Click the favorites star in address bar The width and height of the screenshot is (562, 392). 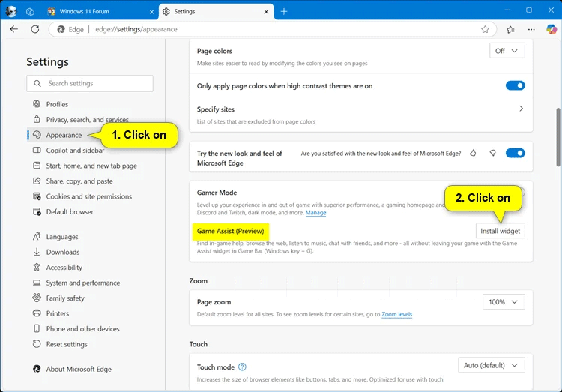(x=485, y=29)
